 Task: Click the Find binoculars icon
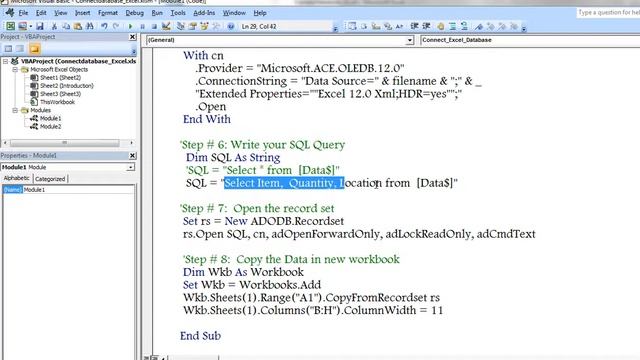coord(89,27)
